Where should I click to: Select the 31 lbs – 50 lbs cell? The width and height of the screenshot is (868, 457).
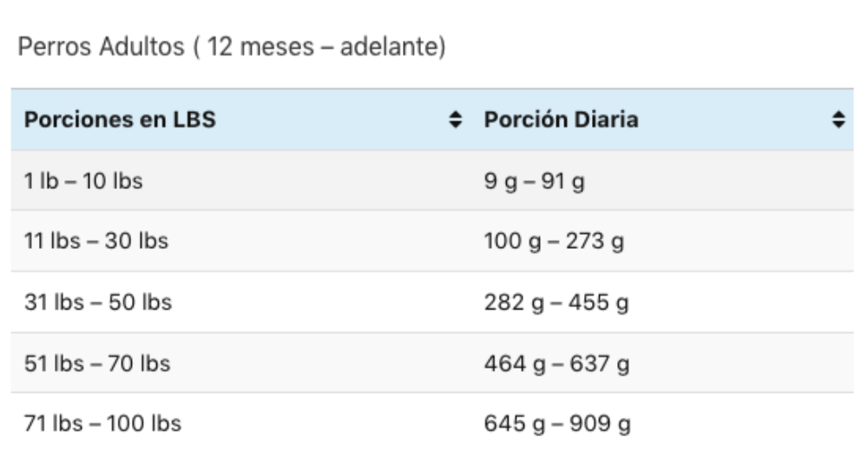pos(241,302)
